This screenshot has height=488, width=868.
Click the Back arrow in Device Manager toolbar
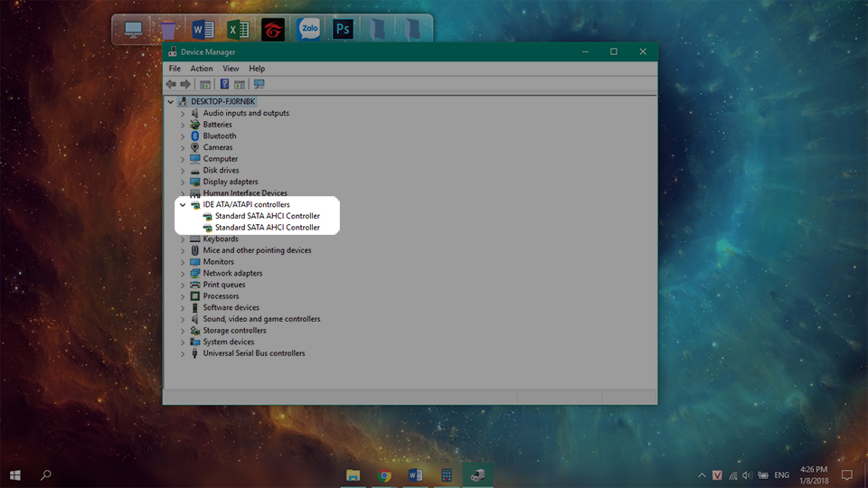coord(171,84)
